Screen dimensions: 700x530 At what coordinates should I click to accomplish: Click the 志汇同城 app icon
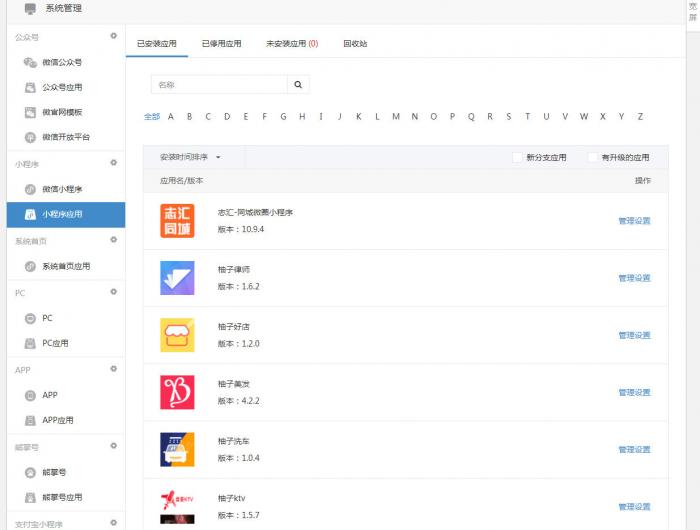tap(177, 221)
